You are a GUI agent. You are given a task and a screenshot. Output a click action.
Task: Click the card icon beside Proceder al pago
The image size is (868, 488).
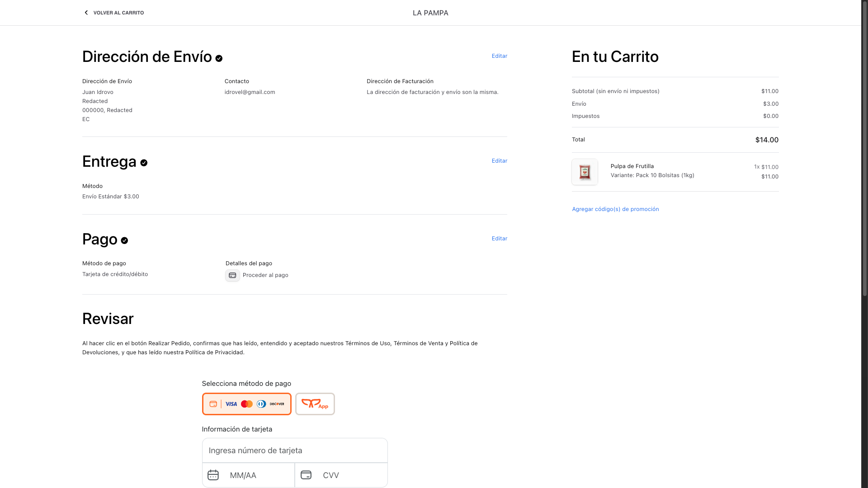(232, 275)
